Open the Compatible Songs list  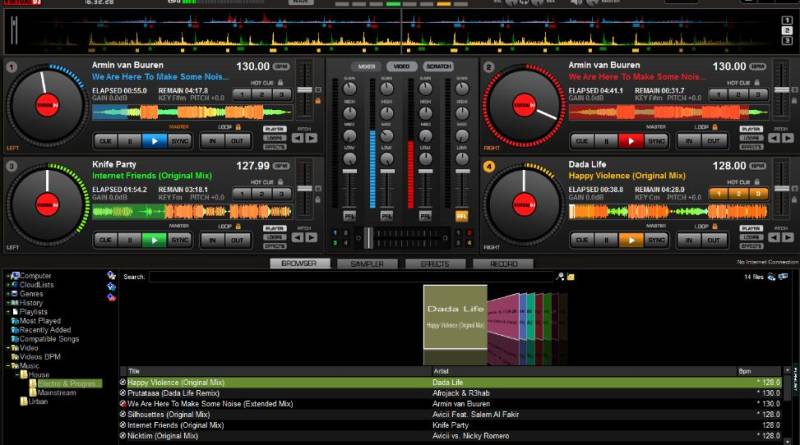tap(49, 339)
